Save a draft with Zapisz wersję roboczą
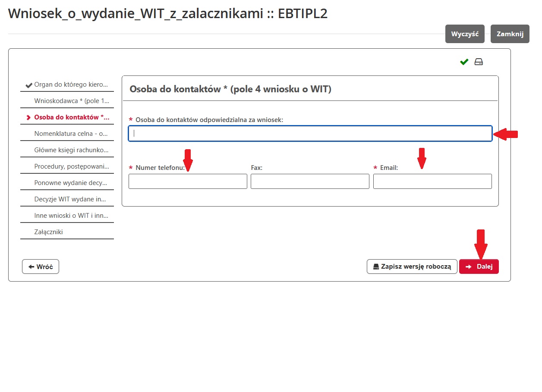 (412, 266)
